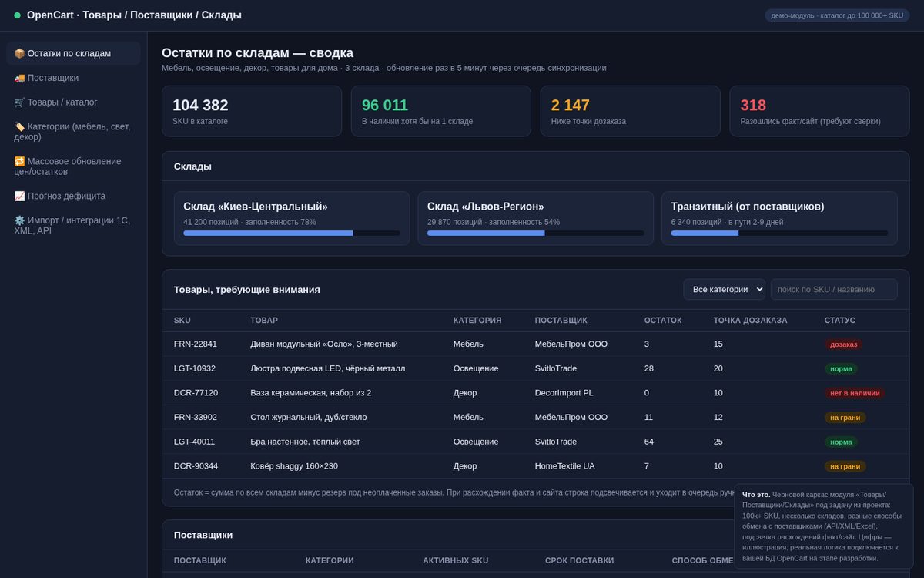Click SKU DCR-77120 cell

coord(196,392)
